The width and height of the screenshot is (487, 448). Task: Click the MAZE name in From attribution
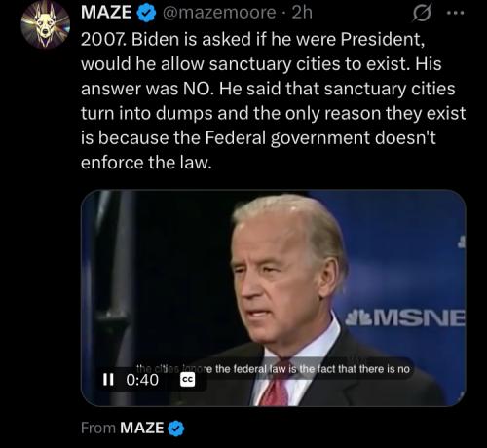click(x=142, y=428)
